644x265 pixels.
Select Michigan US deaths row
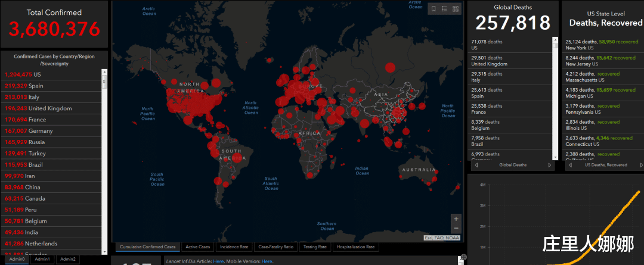click(x=603, y=93)
